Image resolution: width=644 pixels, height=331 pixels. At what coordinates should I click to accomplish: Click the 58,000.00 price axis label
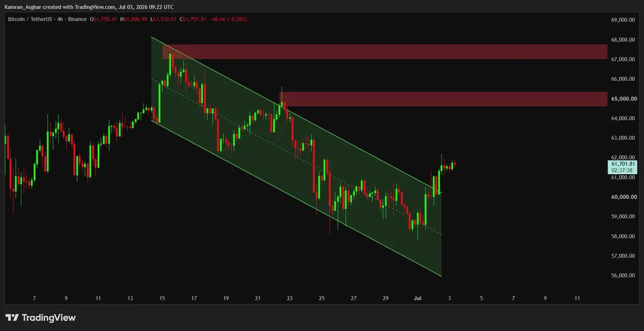coord(624,236)
